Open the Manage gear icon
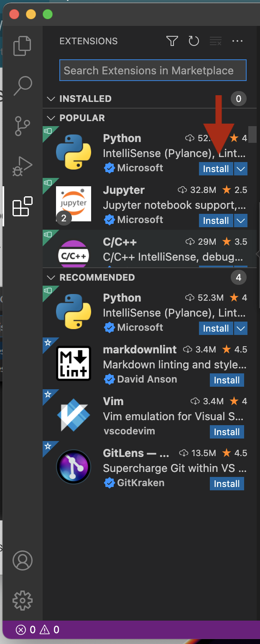The width and height of the screenshot is (260, 644). (x=23, y=601)
